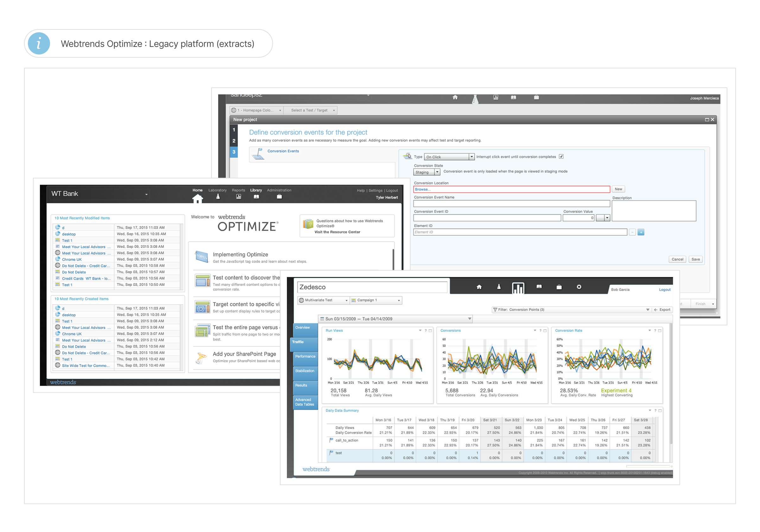Viewport: 760px width, 532px height.
Task: Open Campaign 1 dropdown
Action: (x=376, y=301)
